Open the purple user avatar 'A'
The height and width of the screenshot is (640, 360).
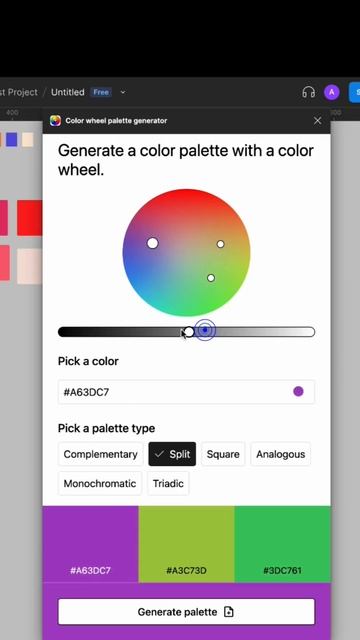[332, 92]
